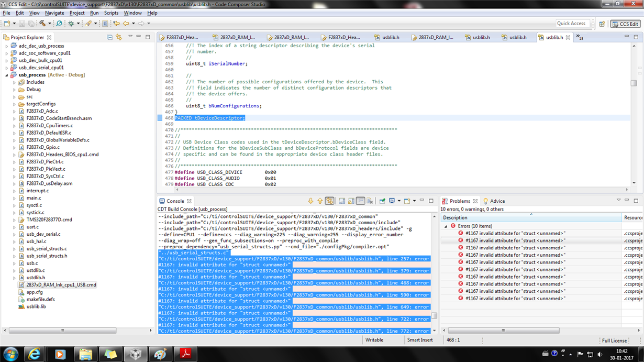644x362 pixels.
Task: Toggle Scroll Lock in the Console
Action: tap(351, 201)
